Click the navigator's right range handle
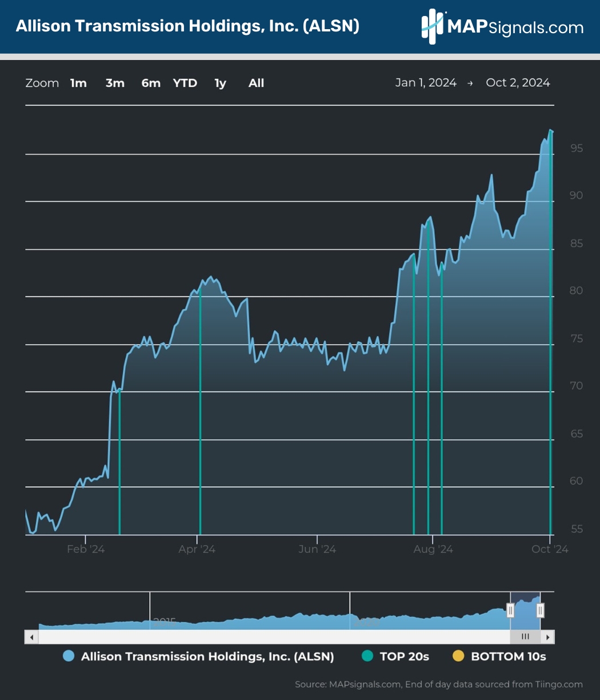600x700 pixels. pyautogui.click(x=540, y=611)
